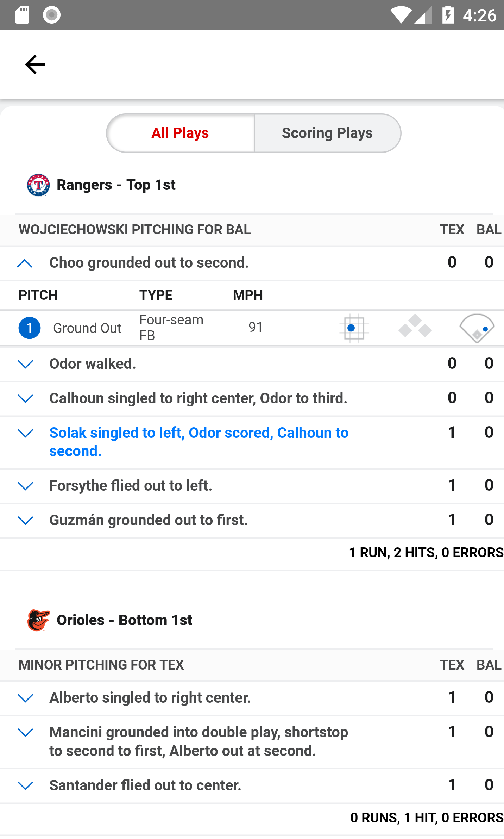Switch to All Plays view
Image resolution: width=504 pixels, height=839 pixels.
[181, 133]
